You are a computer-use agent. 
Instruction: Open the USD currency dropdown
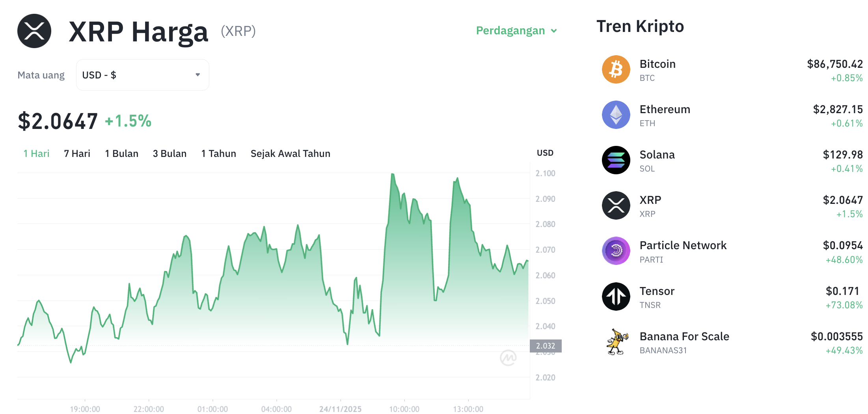142,75
